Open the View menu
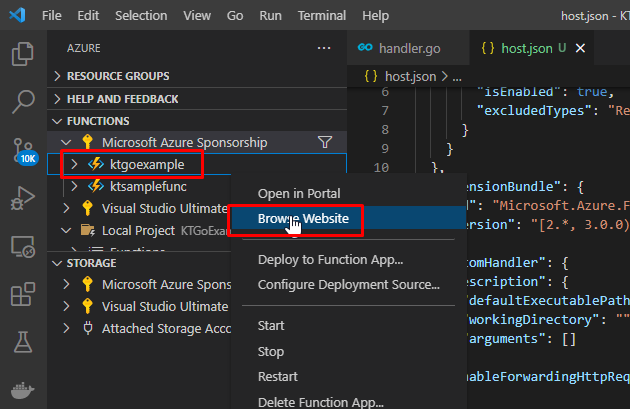 pos(197,15)
